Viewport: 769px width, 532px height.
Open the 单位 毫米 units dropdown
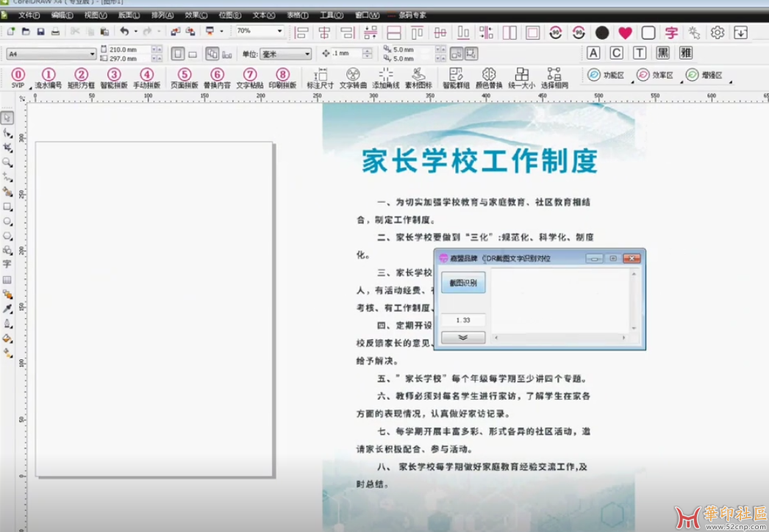[307, 54]
